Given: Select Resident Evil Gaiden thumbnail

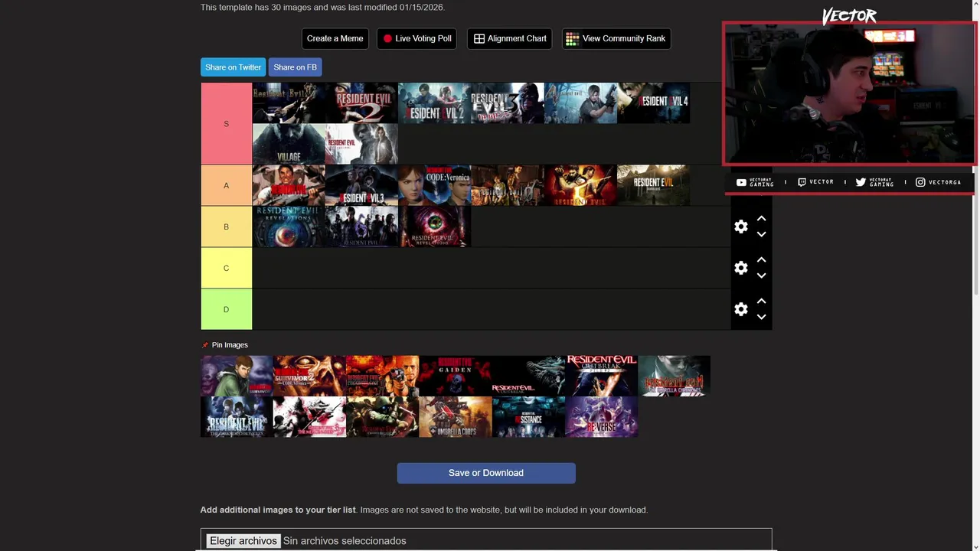Looking at the screenshot, I should (455, 376).
